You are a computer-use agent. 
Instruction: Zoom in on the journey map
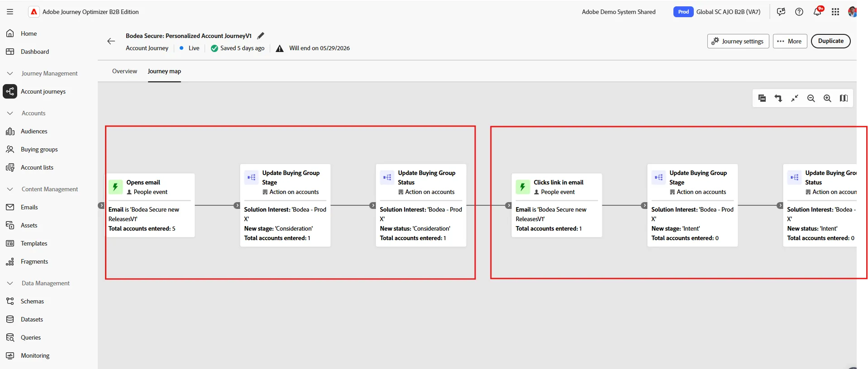pos(827,98)
